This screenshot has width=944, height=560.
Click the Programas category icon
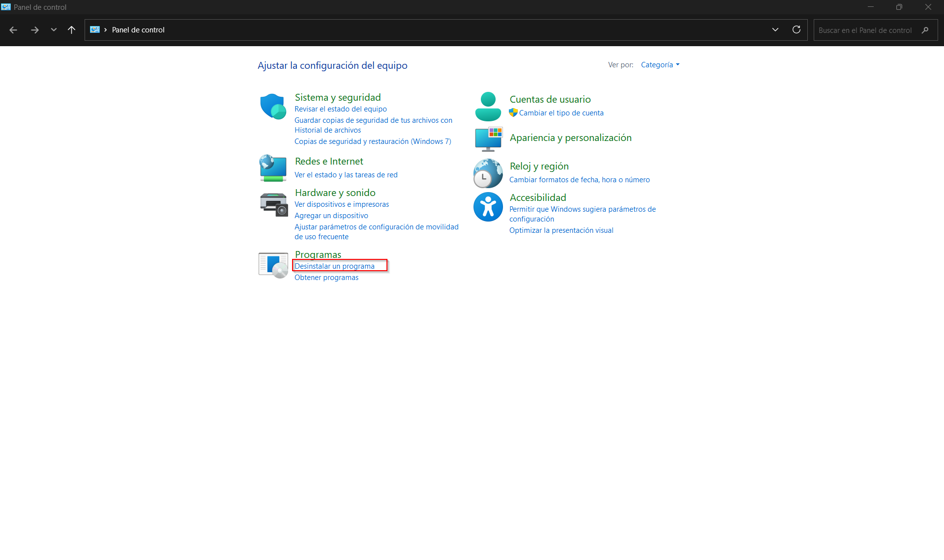pyautogui.click(x=273, y=265)
